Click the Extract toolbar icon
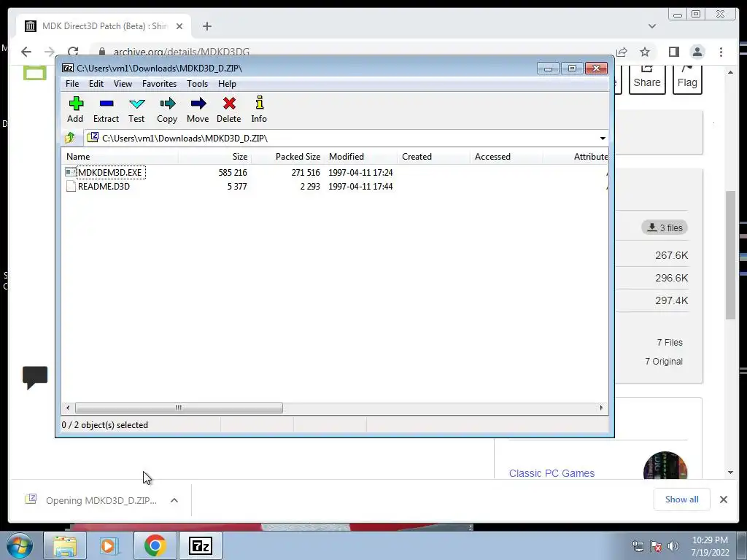Screen dimensions: 747x560 click(x=106, y=109)
